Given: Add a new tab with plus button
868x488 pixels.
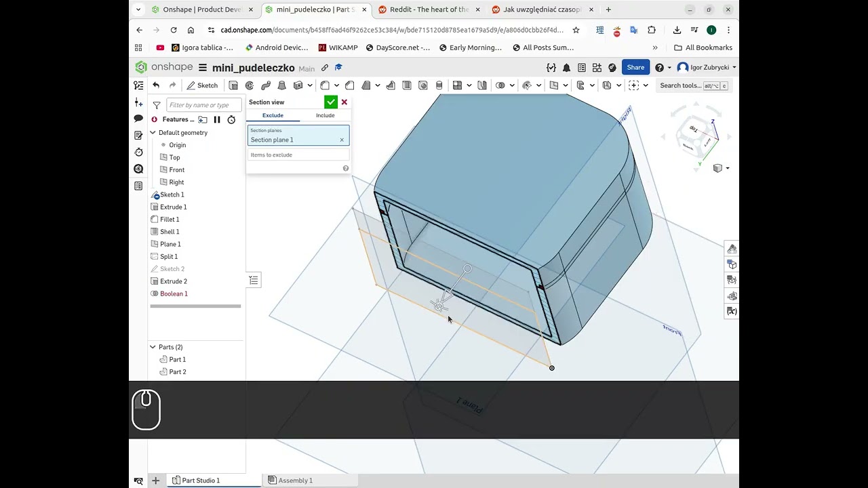Looking at the screenshot, I should pyautogui.click(x=608, y=9).
